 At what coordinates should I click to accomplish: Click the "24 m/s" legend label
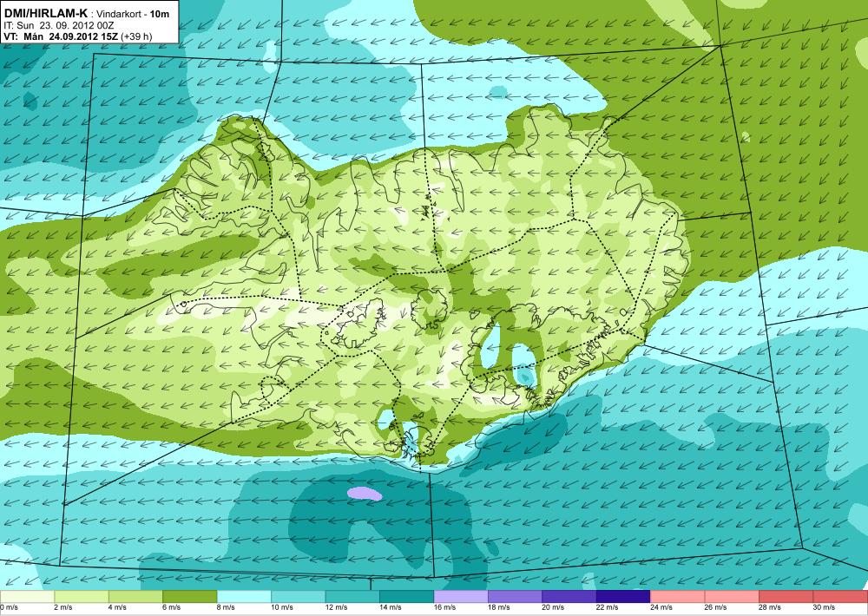pos(662,607)
